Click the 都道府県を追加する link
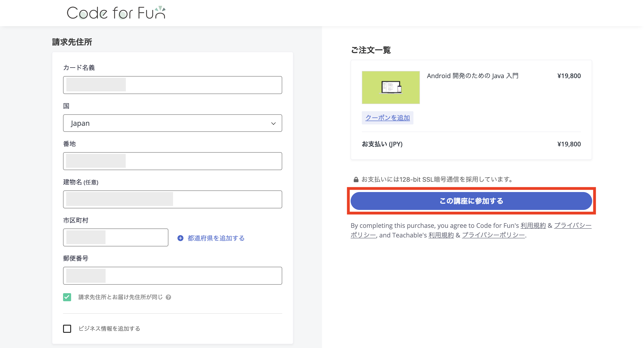644x348 pixels. (x=216, y=238)
